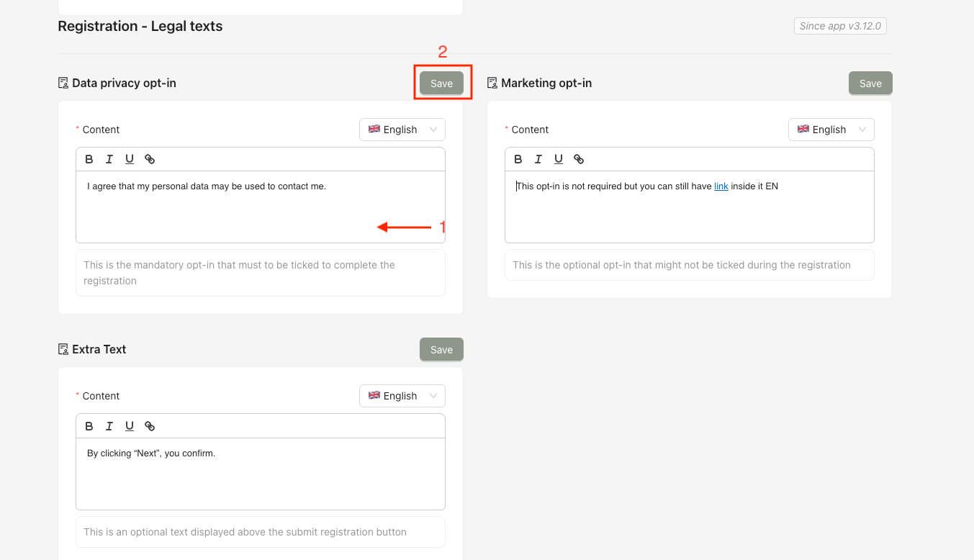The image size is (974, 560).
Task: Open Marketing opt-in language dropdown
Action: 831,130
